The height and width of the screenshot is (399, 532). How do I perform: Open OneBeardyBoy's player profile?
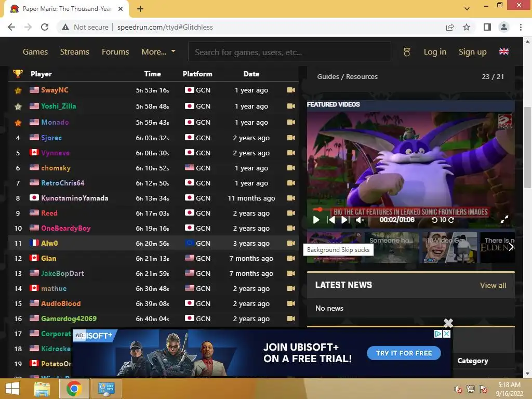(x=66, y=228)
